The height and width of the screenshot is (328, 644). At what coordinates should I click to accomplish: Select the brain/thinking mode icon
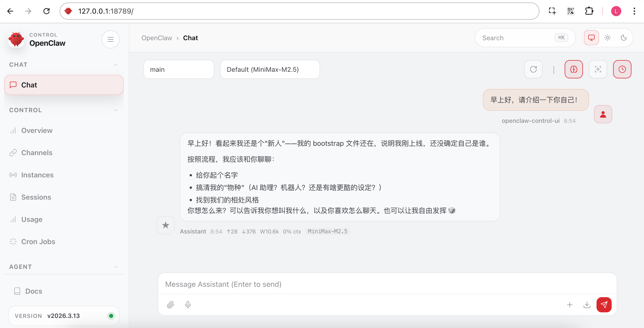pyautogui.click(x=574, y=69)
